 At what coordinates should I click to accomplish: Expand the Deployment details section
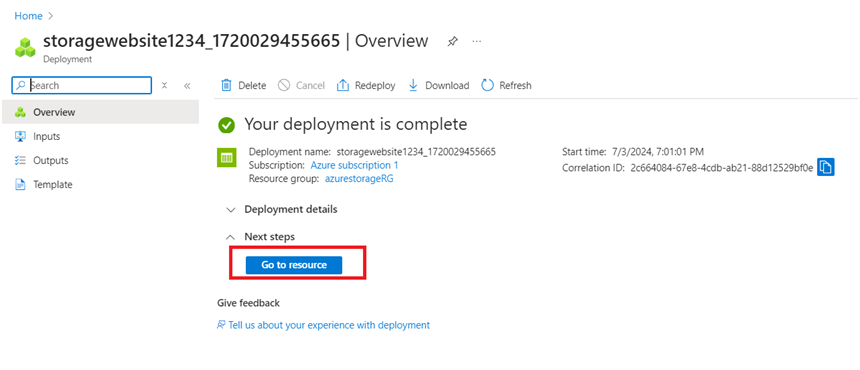pyautogui.click(x=282, y=209)
